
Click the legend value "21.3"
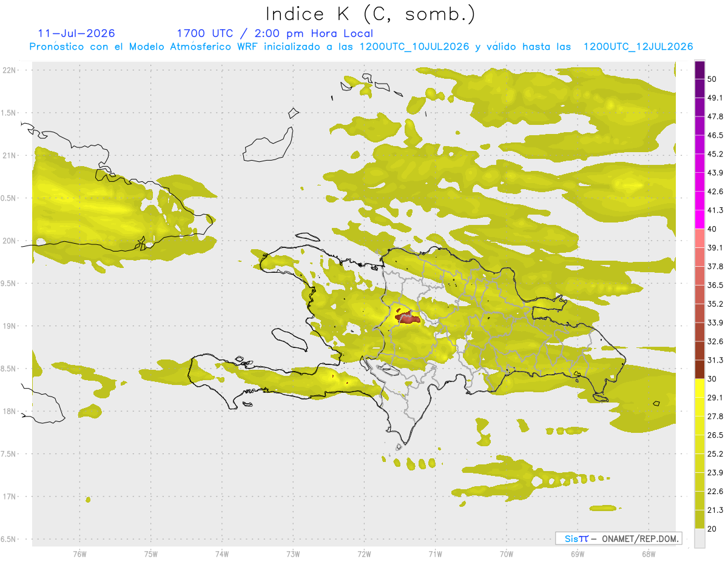click(715, 510)
